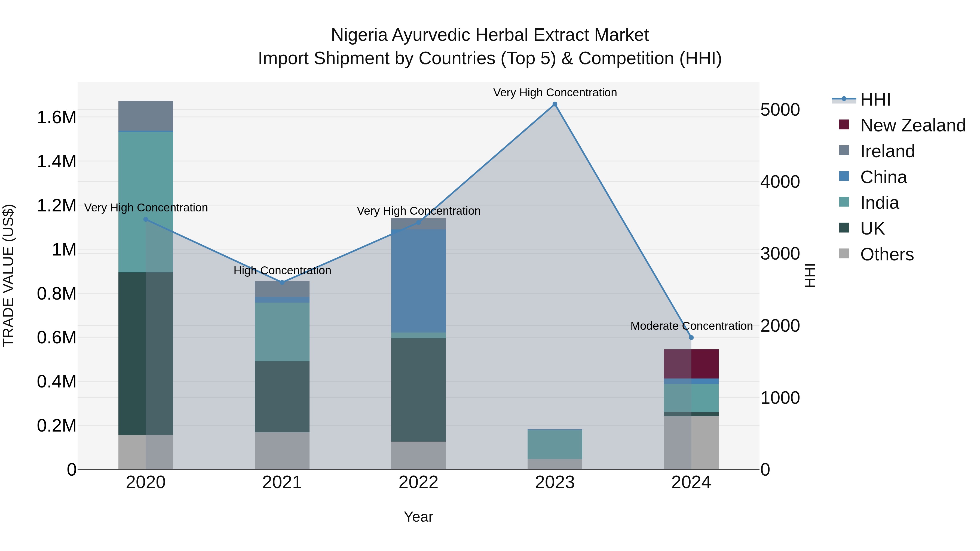Select the Others bar segment in 2024
Image resolution: width=980 pixels, height=551 pixels.
pos(691,443)
